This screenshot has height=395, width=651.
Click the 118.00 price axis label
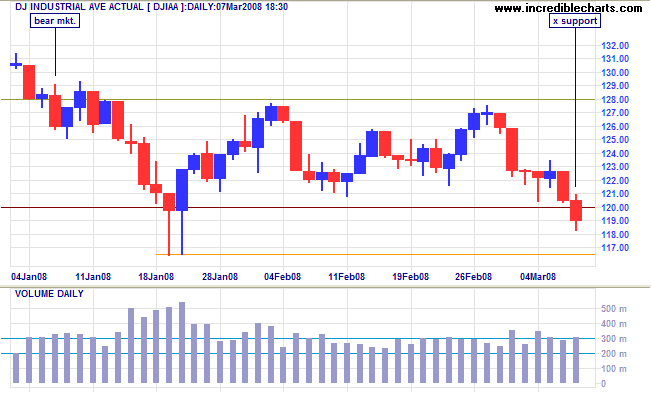point(615,234)
